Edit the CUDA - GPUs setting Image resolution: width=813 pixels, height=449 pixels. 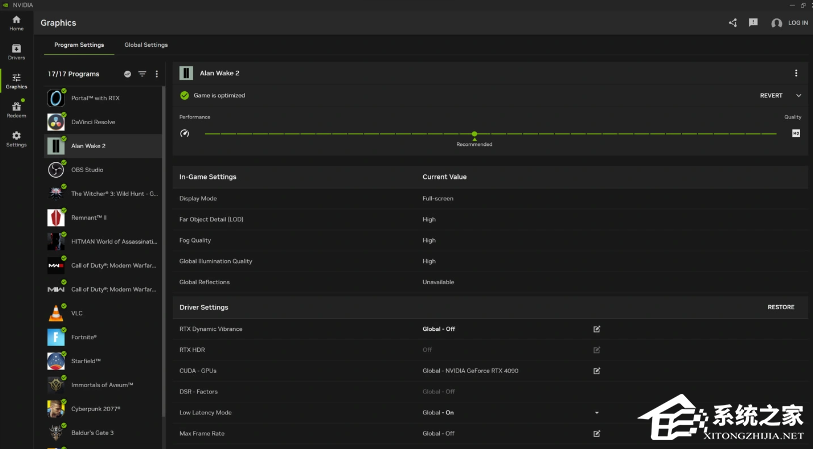597,371
